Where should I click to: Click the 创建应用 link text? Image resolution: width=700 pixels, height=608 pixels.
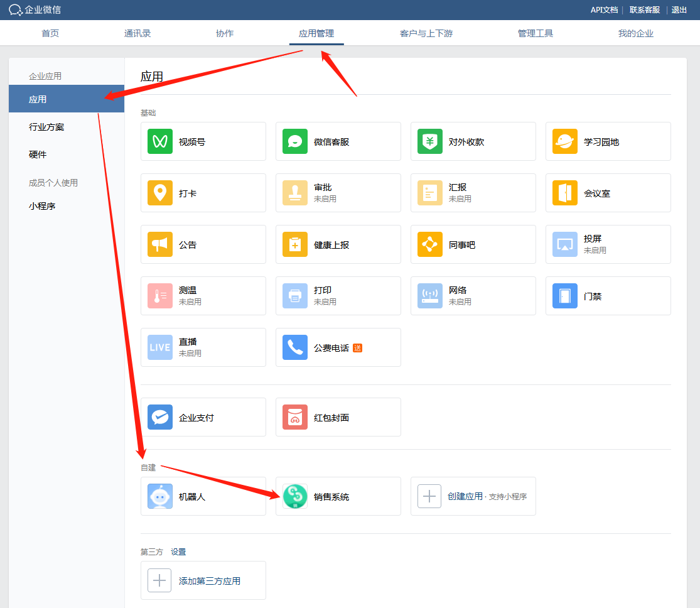(465, 496)
